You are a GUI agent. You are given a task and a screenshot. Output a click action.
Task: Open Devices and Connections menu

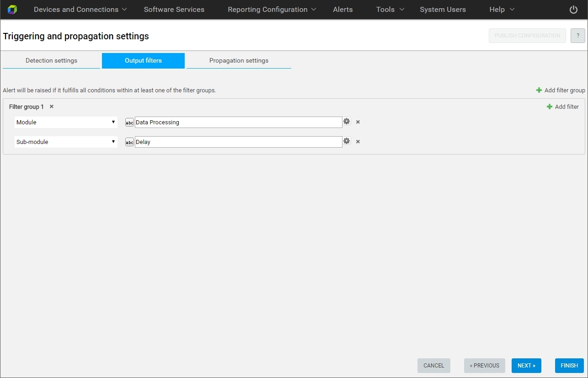point(80,10)
